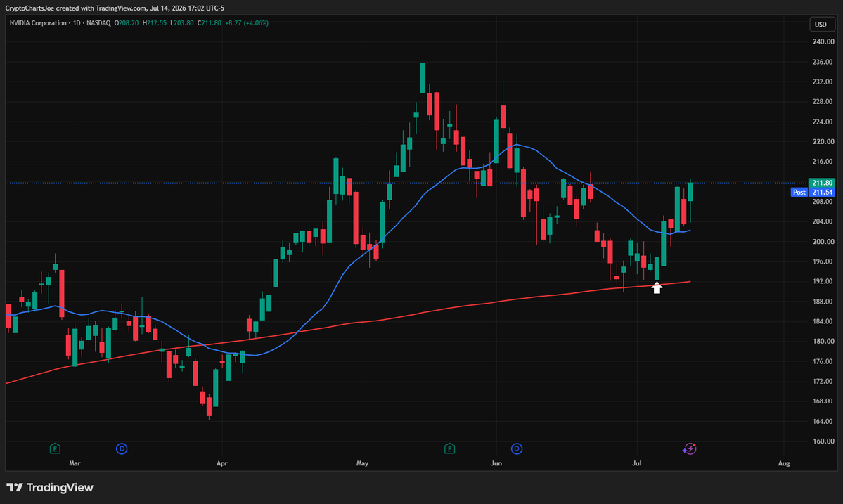Click the purple lightning event icon in July

click(x=690, y=448)
